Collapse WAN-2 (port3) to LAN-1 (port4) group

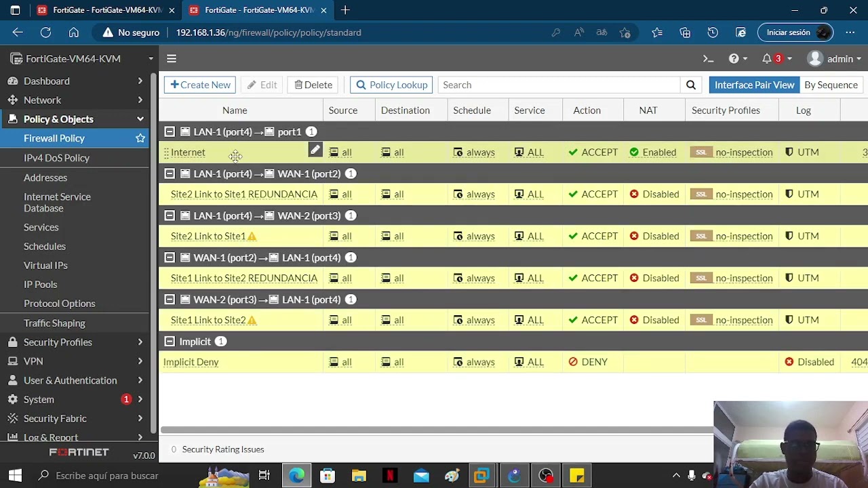coord(170,300)
